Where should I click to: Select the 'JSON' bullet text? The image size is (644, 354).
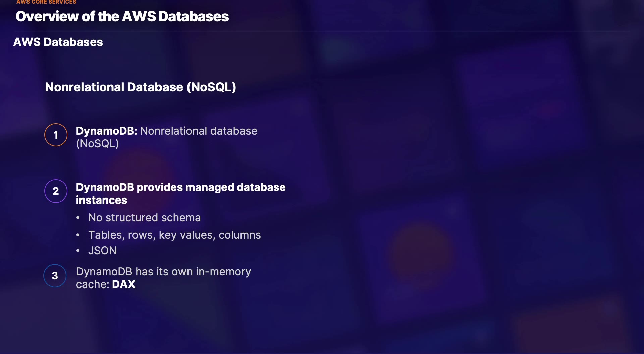pos(102,251)
